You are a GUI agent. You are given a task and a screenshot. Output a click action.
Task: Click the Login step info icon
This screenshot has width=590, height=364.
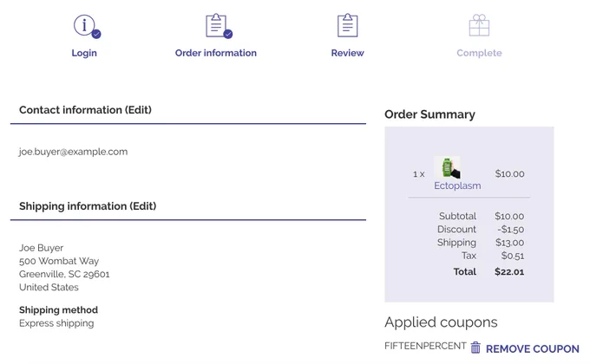click(84, 26)
